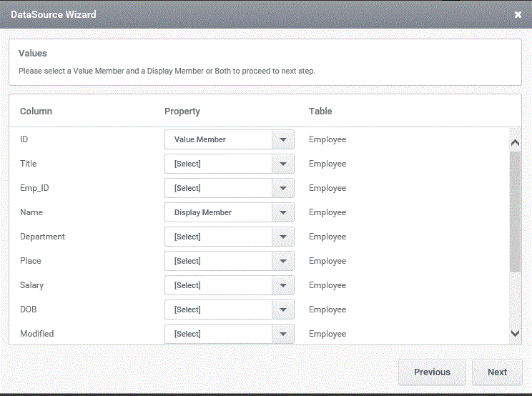
Task: Open the Title property dropdown arrow
Action: (x=283, y=164)
